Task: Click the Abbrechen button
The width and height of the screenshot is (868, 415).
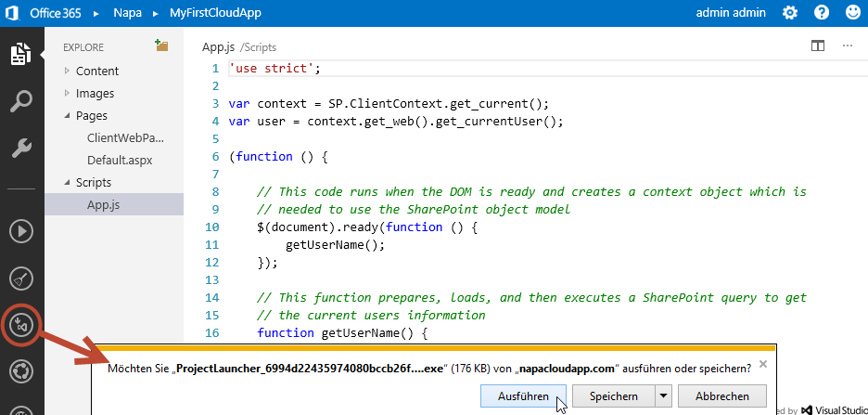Action: tap(722, 396)
